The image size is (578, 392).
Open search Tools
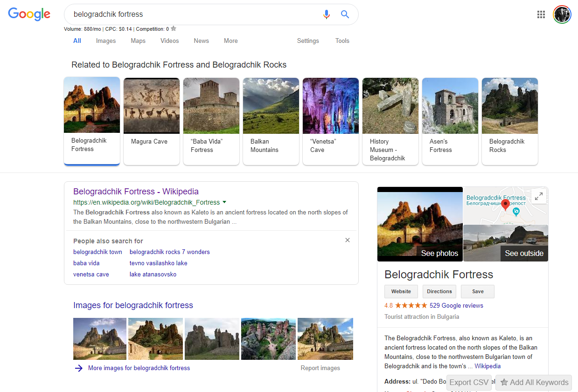tap(342, 41)
